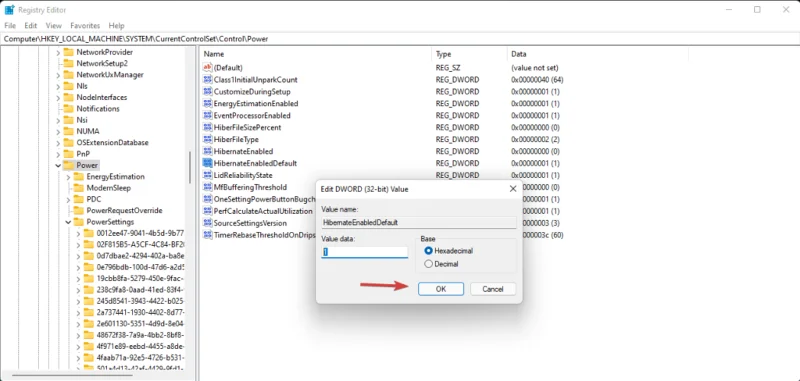Click the HibernateEnabledDefault DWORD icon
This screenshot has width=800, height=381.
click(x=207, y=163)
